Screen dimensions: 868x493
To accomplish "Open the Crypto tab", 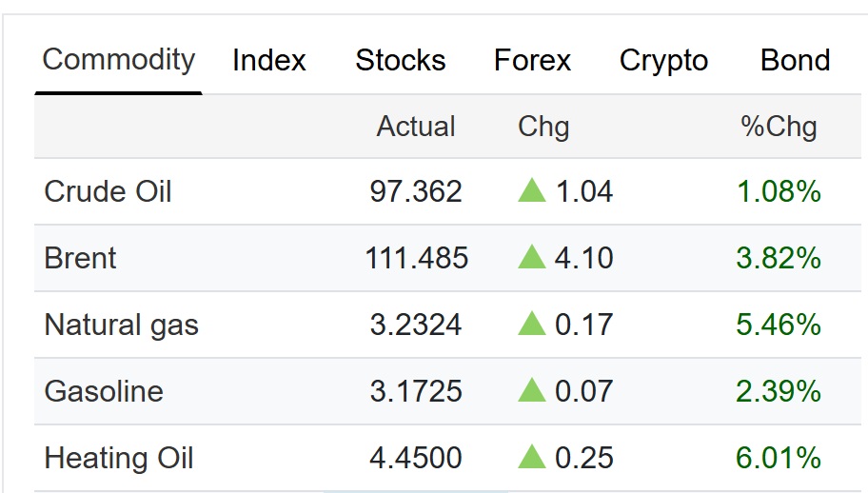I will click(663, 60).
